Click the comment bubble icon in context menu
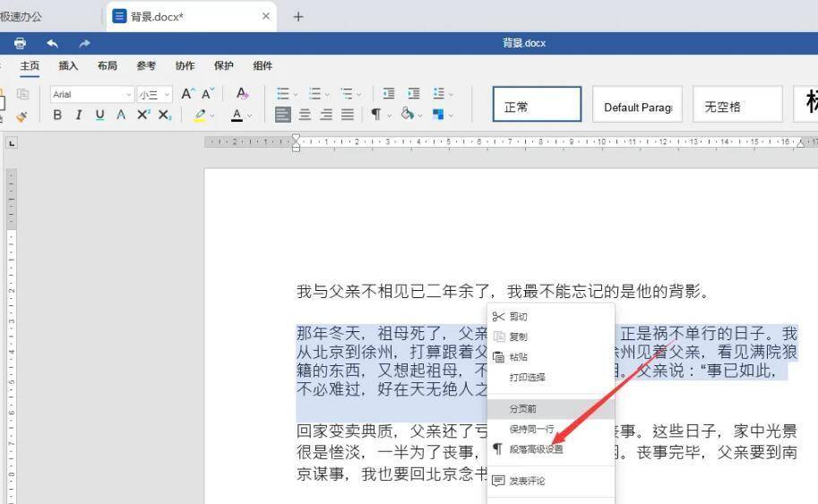 click(x=499, y=481)
